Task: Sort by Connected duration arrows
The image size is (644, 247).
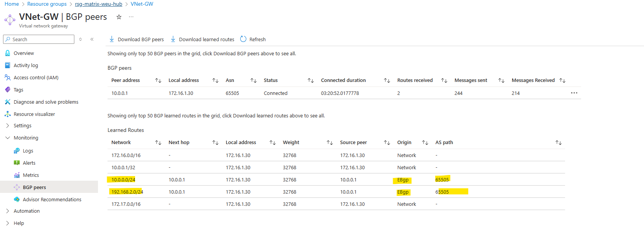Action: tap(387, 80)
